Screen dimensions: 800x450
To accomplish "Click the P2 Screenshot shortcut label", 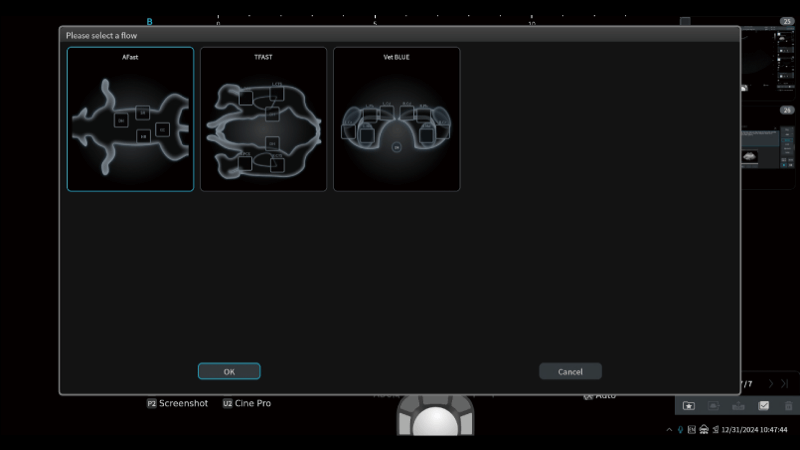I will [x=178, y=403].
